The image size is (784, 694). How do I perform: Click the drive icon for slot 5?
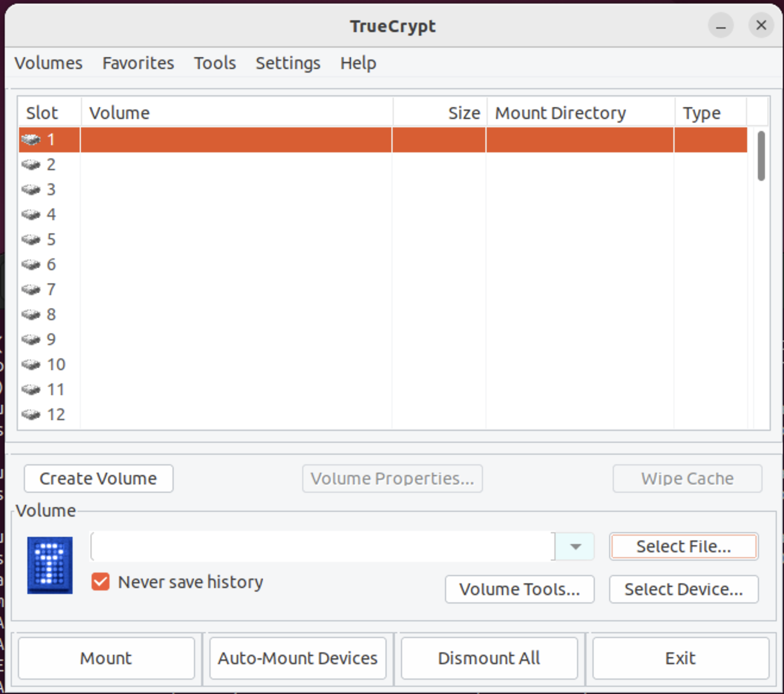[x=30, y=240]
